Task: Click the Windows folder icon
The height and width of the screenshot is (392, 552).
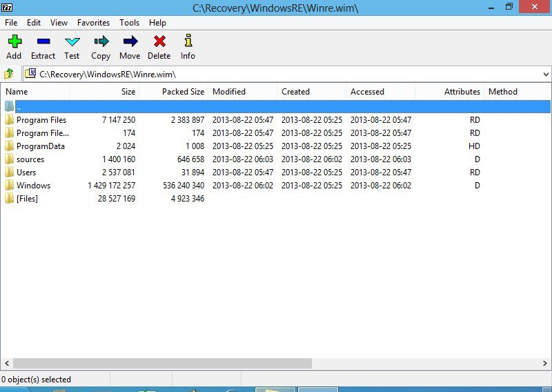Action: click(10, 185)
